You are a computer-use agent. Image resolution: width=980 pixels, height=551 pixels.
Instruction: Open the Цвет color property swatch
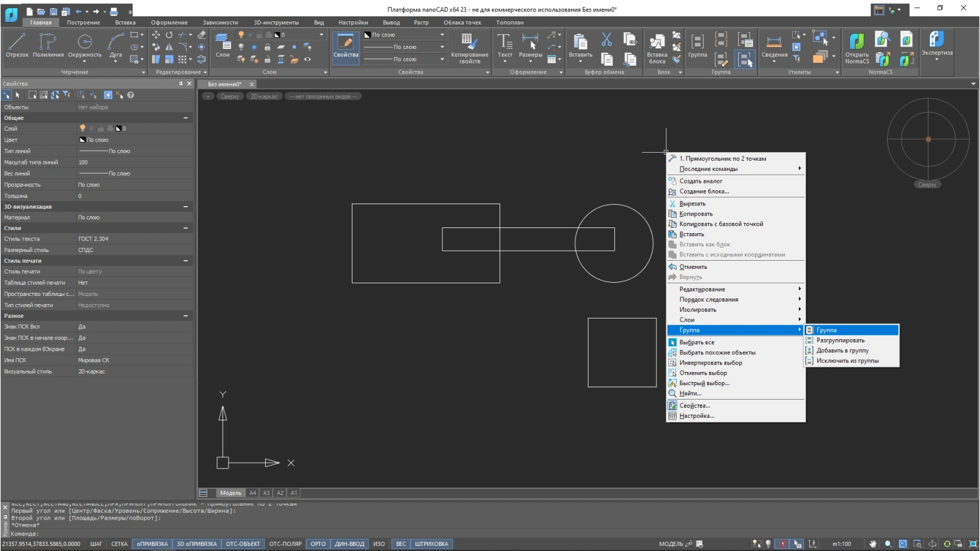coord(82,140)
